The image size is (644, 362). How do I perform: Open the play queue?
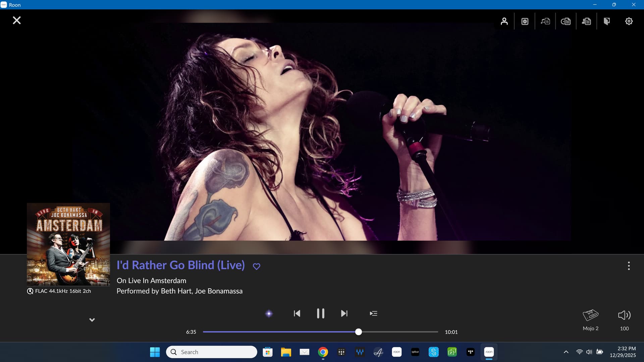pyautogui.click(x=373, y=314)
